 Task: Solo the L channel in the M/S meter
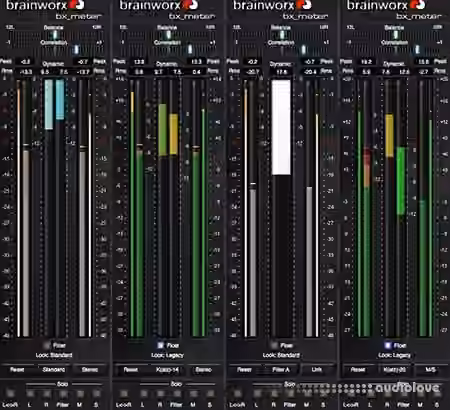[x=371, y=394]
